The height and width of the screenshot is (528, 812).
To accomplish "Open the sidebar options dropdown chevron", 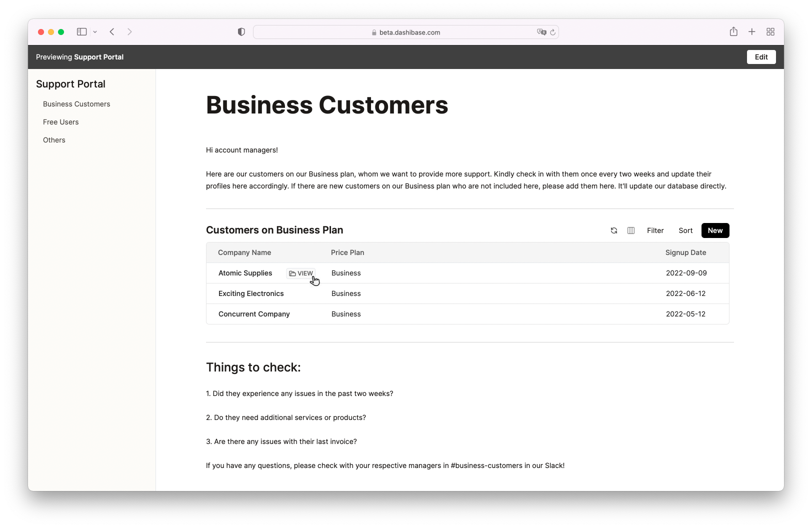I will [x=95, y=32].
